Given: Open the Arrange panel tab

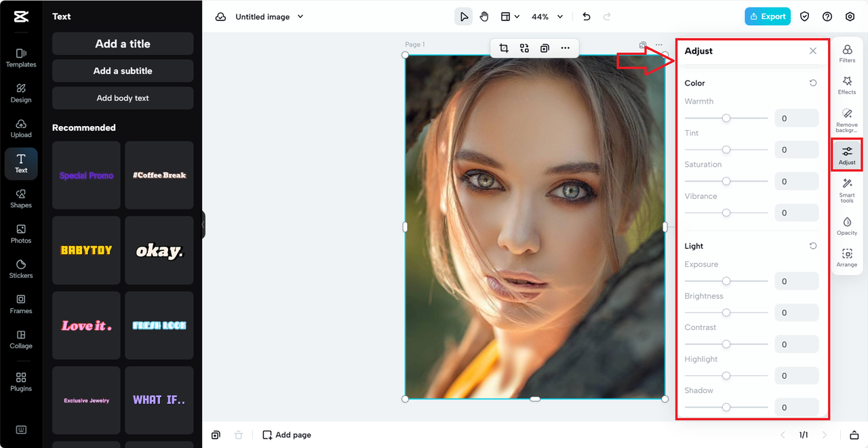Looking at the screenshot, I should click(x=847, y=258).
